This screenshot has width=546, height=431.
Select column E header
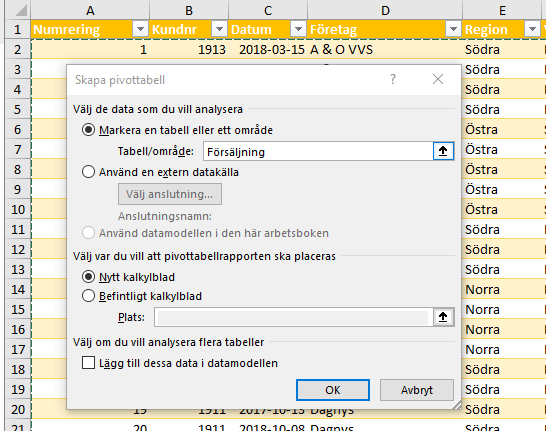502,10
